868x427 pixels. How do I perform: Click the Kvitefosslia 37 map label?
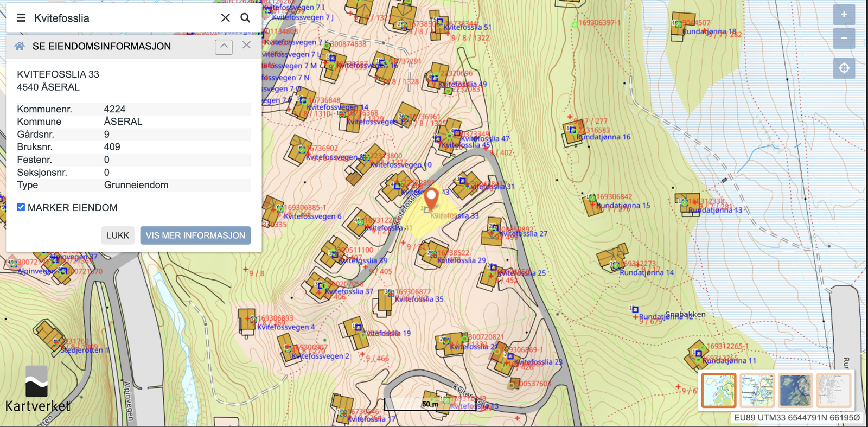[349, 291]
